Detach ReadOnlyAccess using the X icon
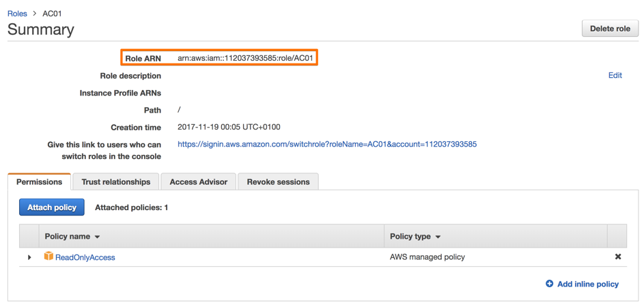Screen dimensions: 644x307 pyautogui.click(x=617, y=257)
